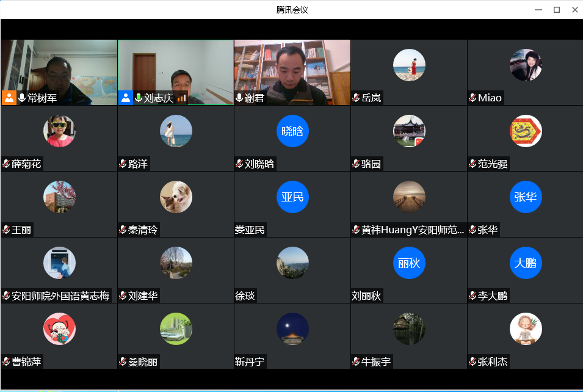Screen dimensions: 583x392
Task: Click the muted mic icon beside 范光强
Action: [473, 164]
